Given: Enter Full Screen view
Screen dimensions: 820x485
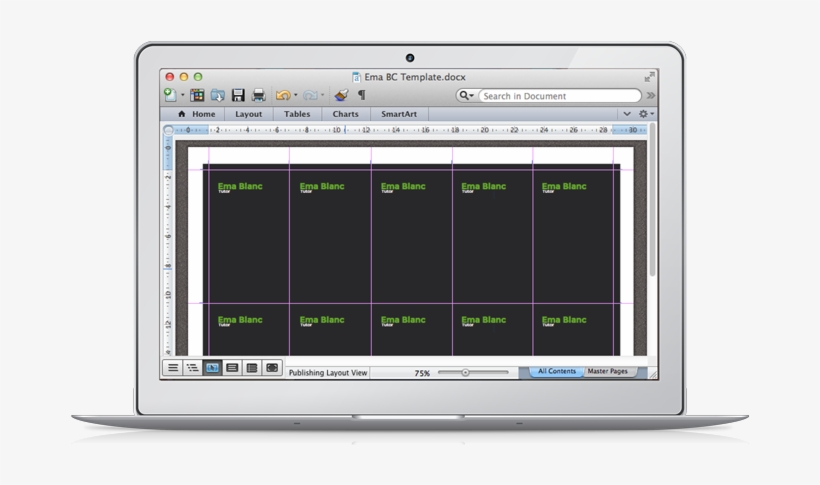Looking at the screenshot, I should click(272, 368).
